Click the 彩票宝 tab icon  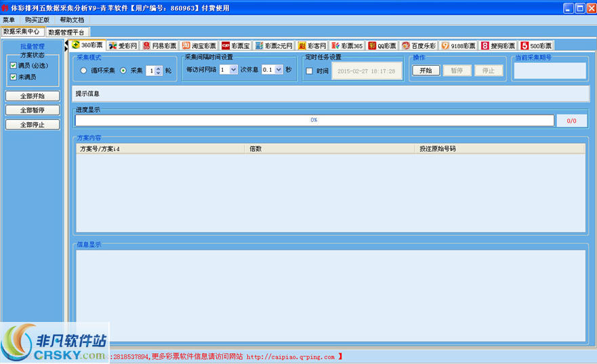tap(226, 46)
